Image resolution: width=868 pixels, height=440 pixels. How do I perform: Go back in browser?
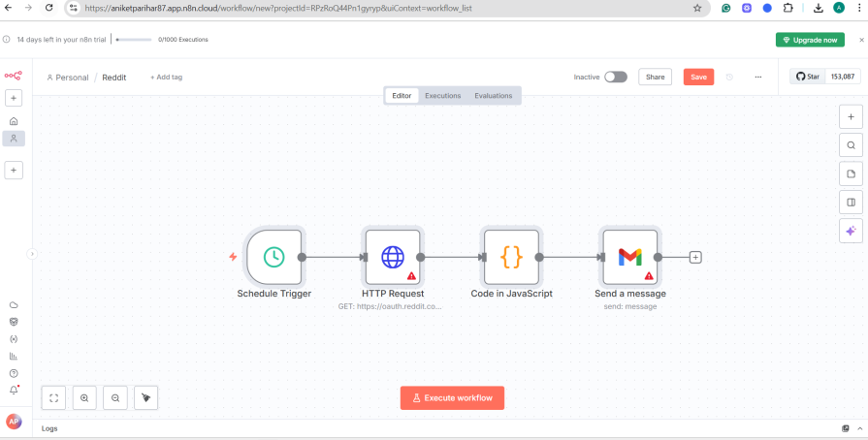(9, 8)
